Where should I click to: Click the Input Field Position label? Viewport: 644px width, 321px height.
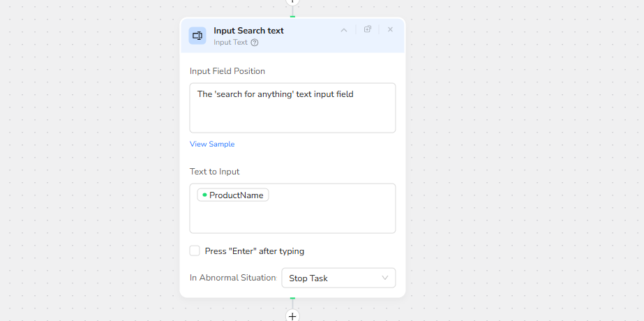click(x=227, y=71)
